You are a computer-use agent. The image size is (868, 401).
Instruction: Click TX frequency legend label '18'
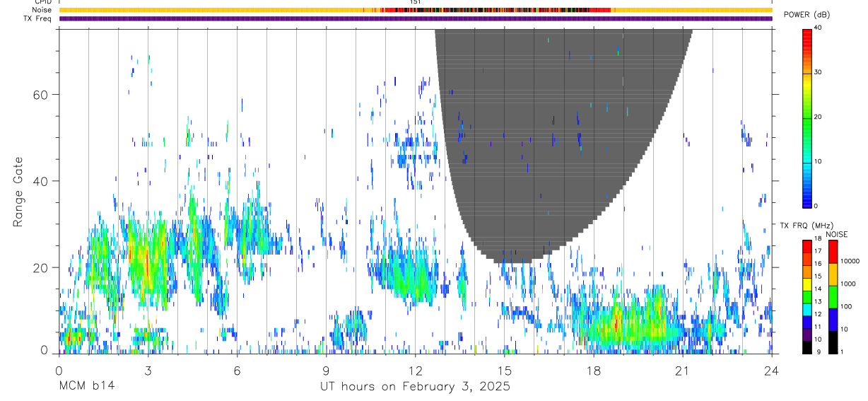(819, 239)
